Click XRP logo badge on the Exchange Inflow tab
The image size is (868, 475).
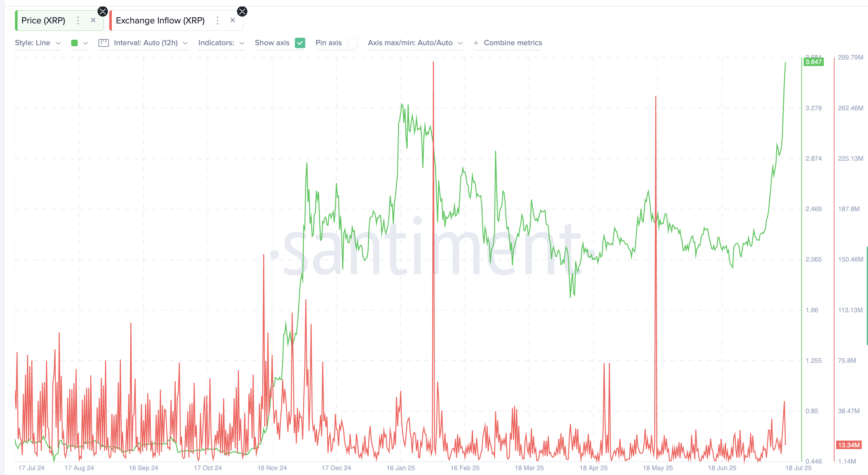tap(242, 11)
